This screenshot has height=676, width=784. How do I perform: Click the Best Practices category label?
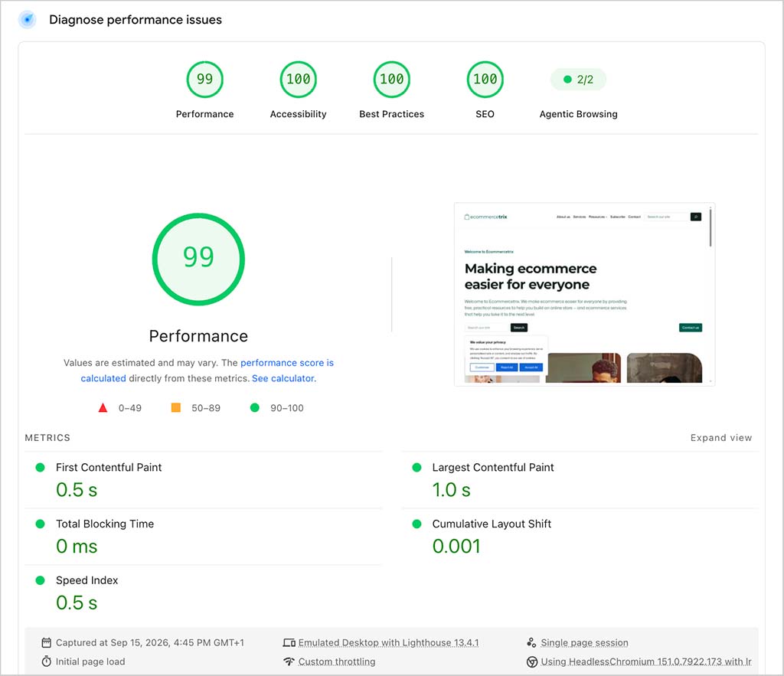[x=391, y=114]
